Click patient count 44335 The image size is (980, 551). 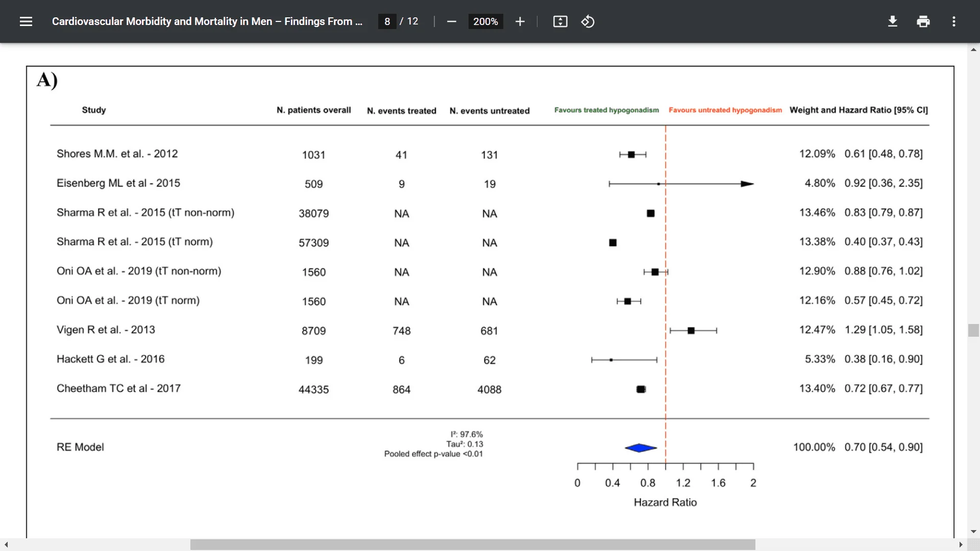(x=313, y=390)
